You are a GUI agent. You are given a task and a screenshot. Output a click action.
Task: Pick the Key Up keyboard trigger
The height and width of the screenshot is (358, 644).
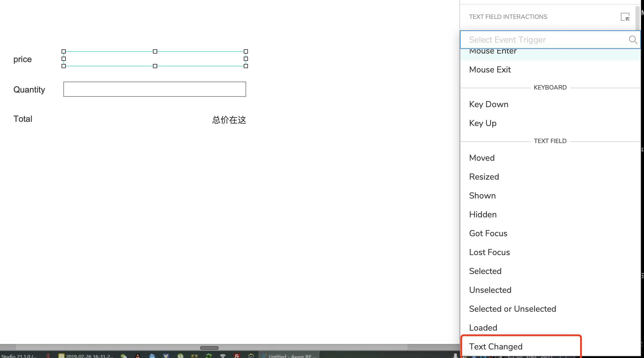click(483, 123)
